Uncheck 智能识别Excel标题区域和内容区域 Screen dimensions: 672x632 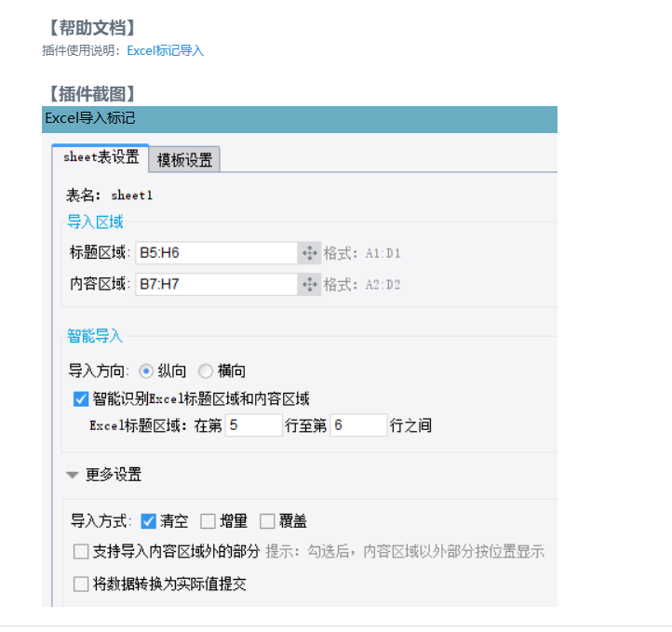point(81,399)
